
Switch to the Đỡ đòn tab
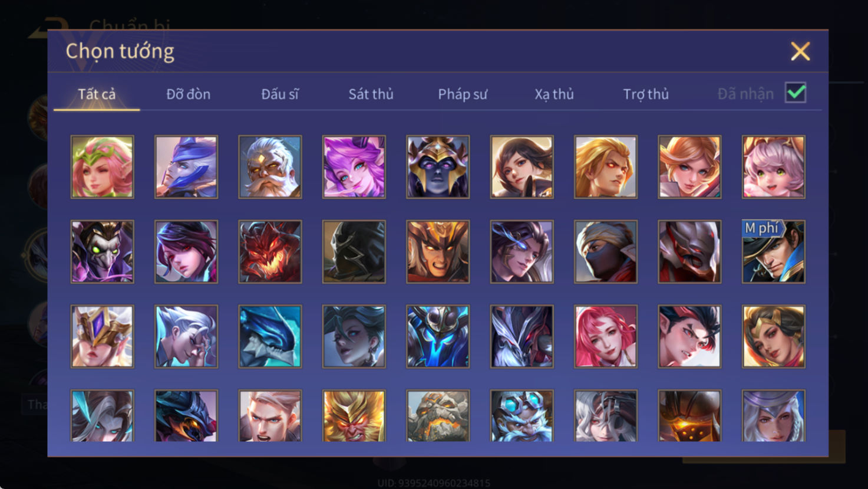tap(188, 94)
